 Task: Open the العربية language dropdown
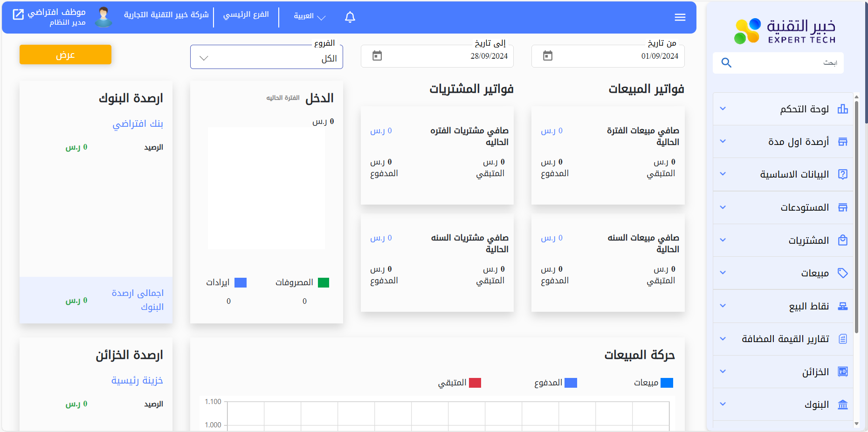coord(309,17)
